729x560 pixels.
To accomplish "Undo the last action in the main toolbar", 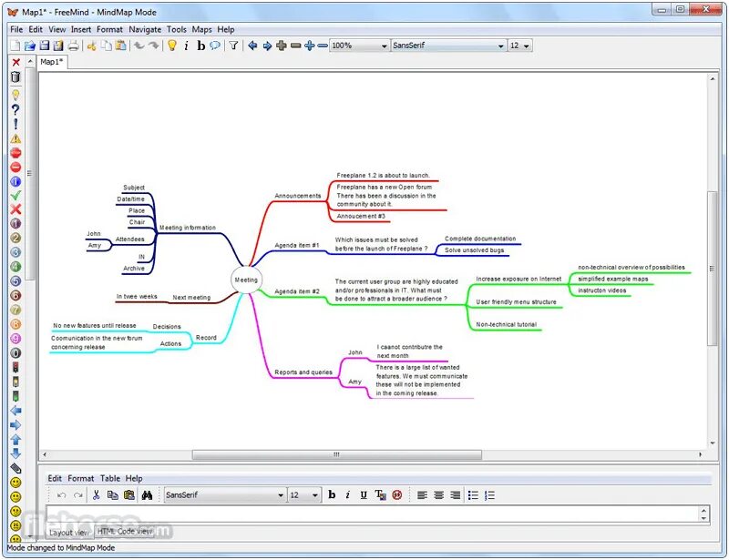I will point(139,46).
